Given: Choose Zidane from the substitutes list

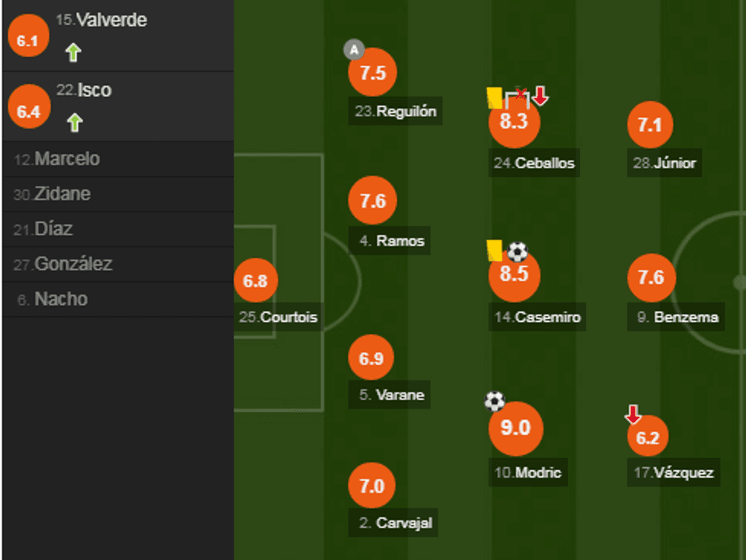Looking at the screenshot, I should pos(62,194).
